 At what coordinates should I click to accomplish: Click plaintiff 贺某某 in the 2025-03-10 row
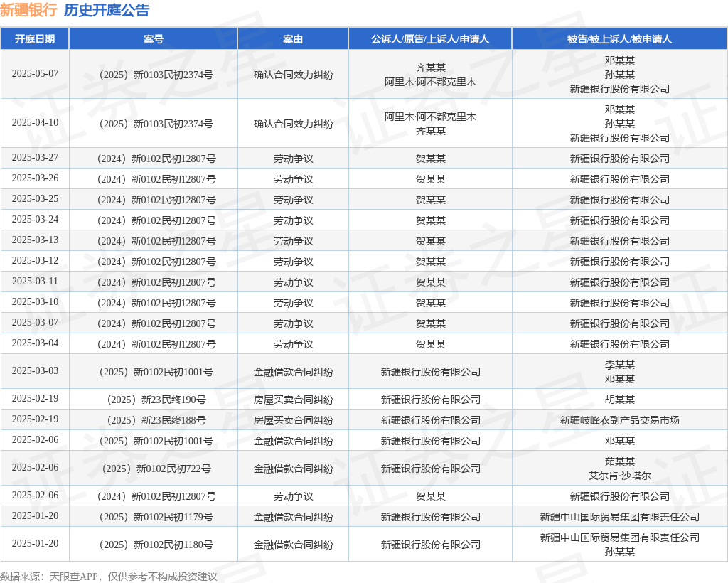click(x=430, y=303)
